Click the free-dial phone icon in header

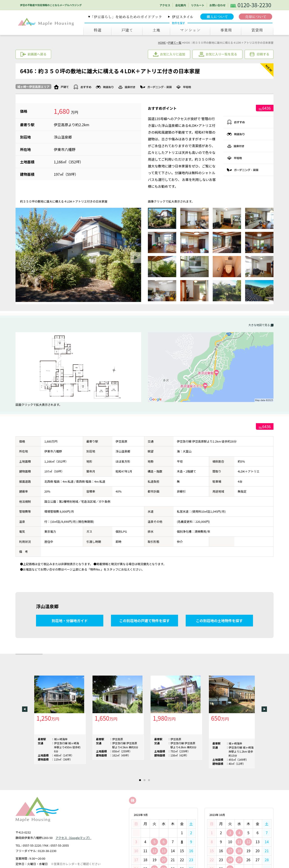(233, 5)
